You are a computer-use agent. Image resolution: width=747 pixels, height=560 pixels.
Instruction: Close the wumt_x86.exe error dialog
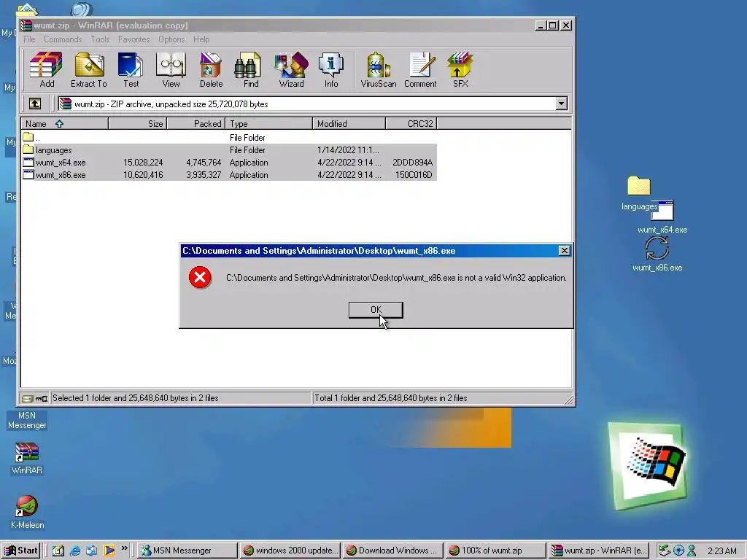pyautogui.click(x=564, y=251)
